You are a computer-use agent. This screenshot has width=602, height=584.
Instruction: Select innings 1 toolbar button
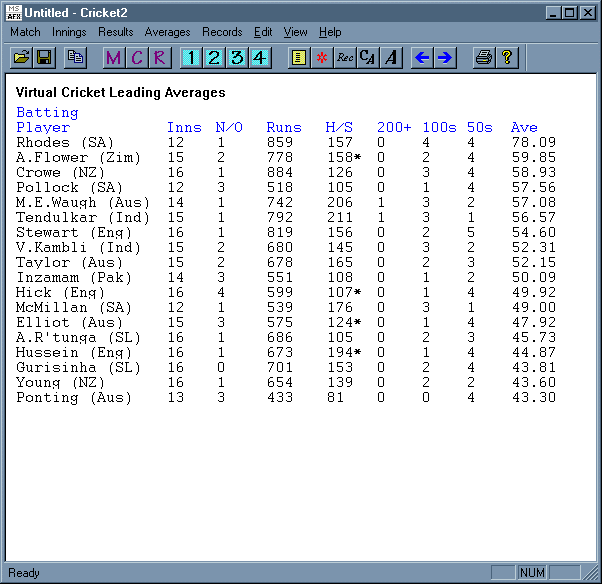pyautogui.click(x=190, y=58)
